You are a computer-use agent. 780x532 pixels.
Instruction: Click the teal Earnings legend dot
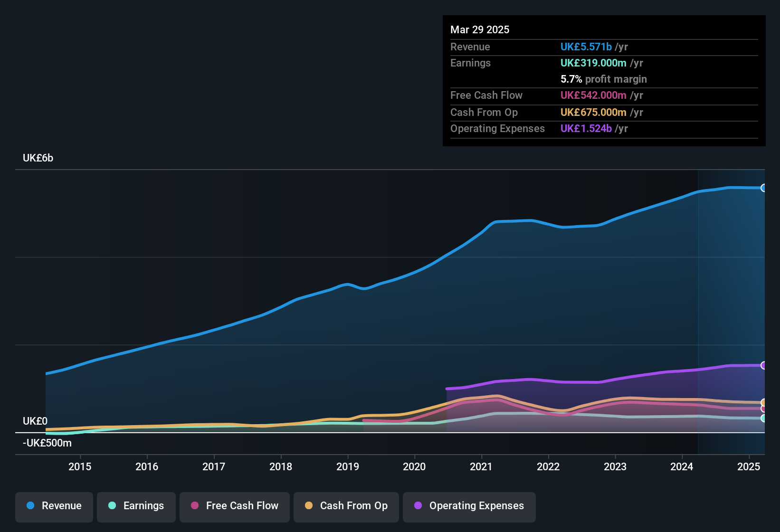(112, 505)
